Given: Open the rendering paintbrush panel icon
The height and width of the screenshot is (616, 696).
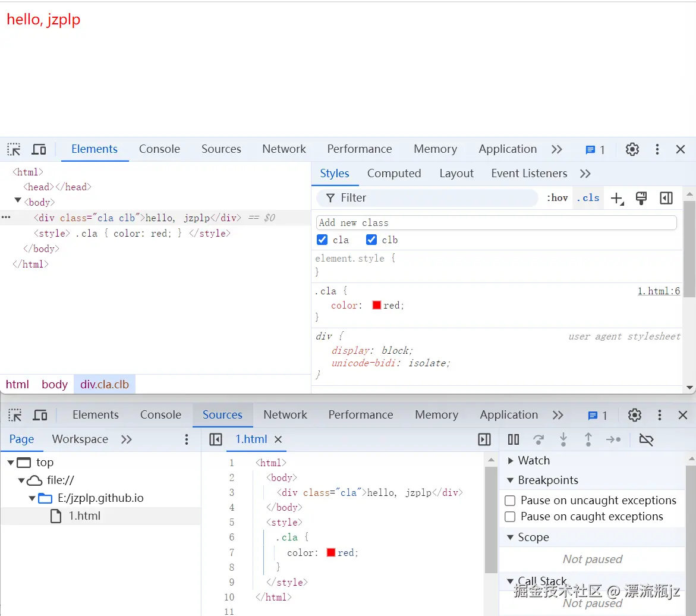Looking at the screenshot, I should [641, 198].
